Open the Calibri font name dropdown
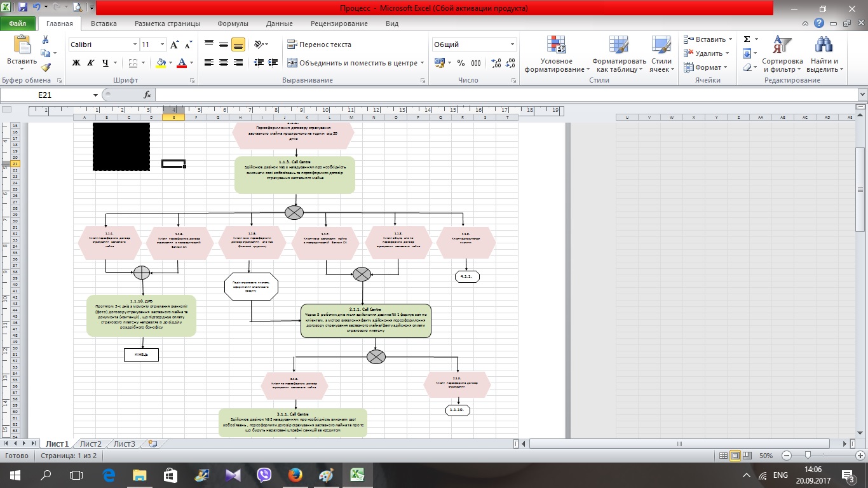 135,45
